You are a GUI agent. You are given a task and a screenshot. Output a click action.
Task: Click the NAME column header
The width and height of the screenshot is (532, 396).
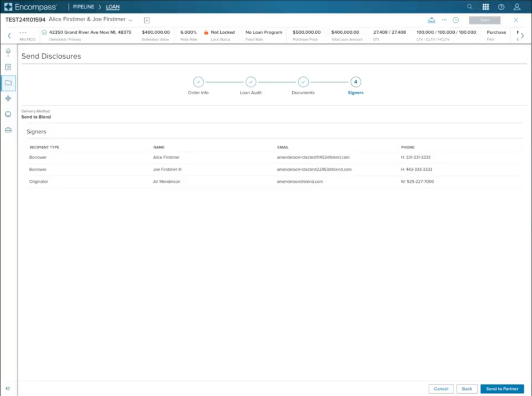(159, 148)
